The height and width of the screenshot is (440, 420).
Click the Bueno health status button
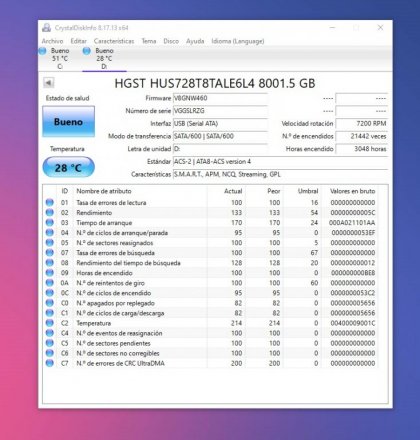68,122
